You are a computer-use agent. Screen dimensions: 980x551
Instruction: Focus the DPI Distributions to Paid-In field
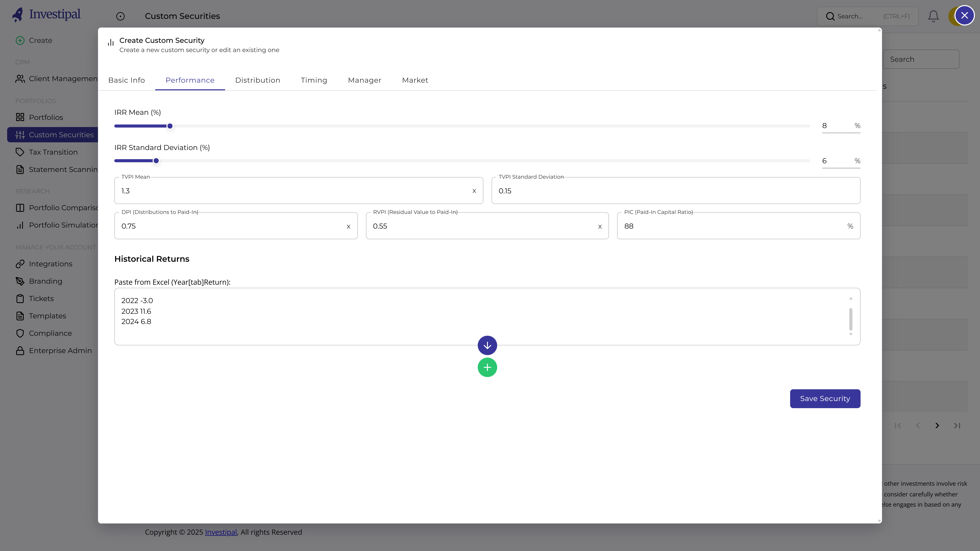coord(236,226)
